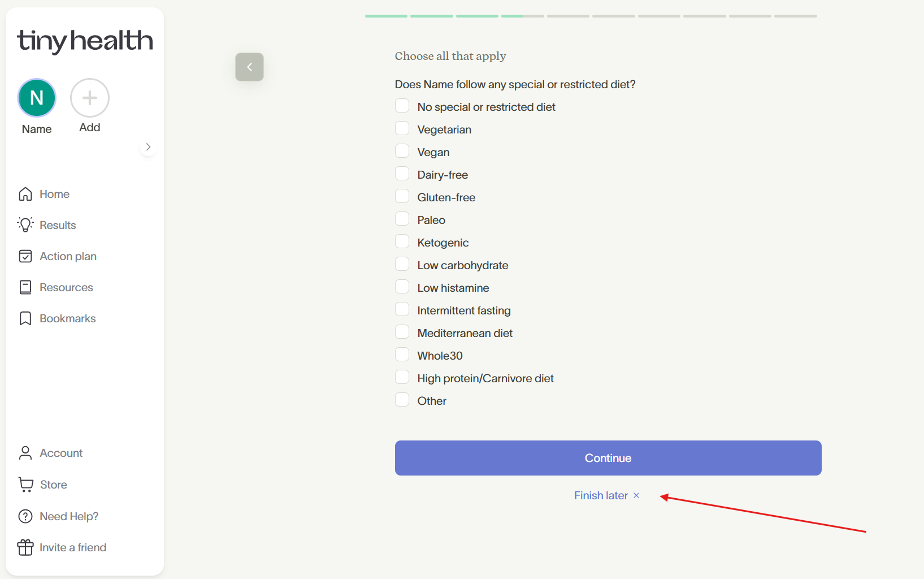Select the Name profile avatar

[37, 98]
